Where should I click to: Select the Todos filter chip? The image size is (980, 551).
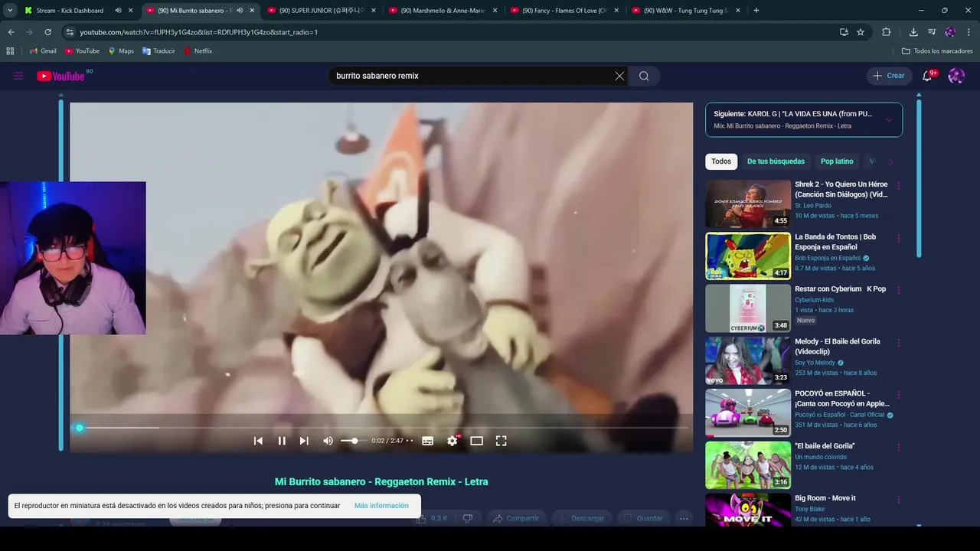[x=721, y=161]
